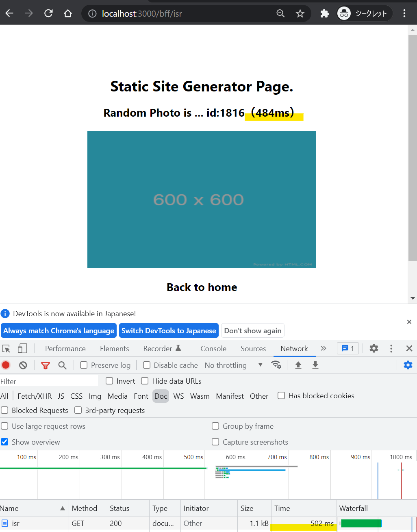The image size is (417, 532).
Task: Filter requests by Fetch/XHR
Action: (x=35, y=396)
